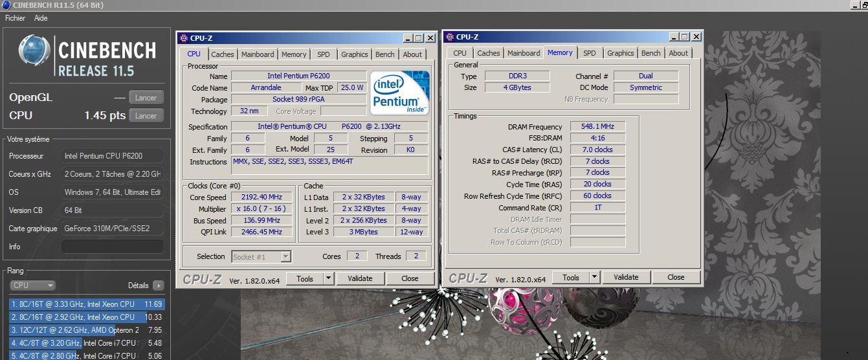
Task: Open the Aide menu in Cinebench
Action: click(41, 18)
